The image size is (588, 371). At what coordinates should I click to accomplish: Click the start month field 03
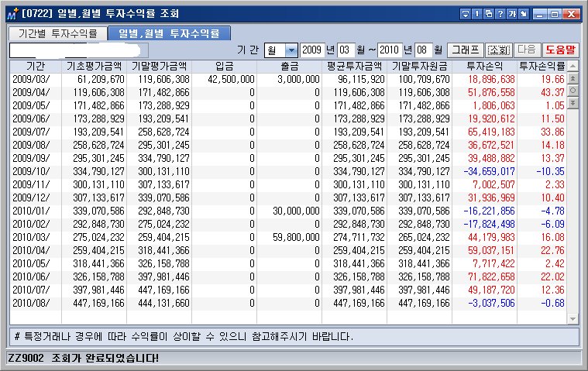[x=346, y=50]
